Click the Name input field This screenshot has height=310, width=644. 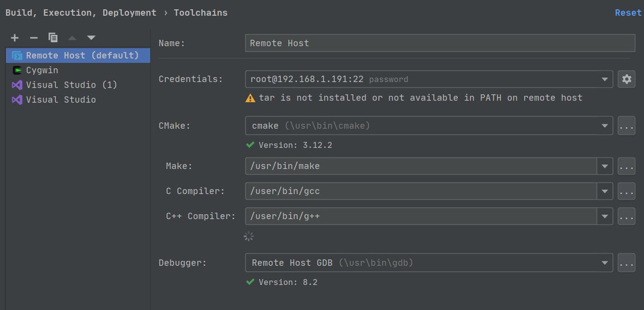(440, 43)
